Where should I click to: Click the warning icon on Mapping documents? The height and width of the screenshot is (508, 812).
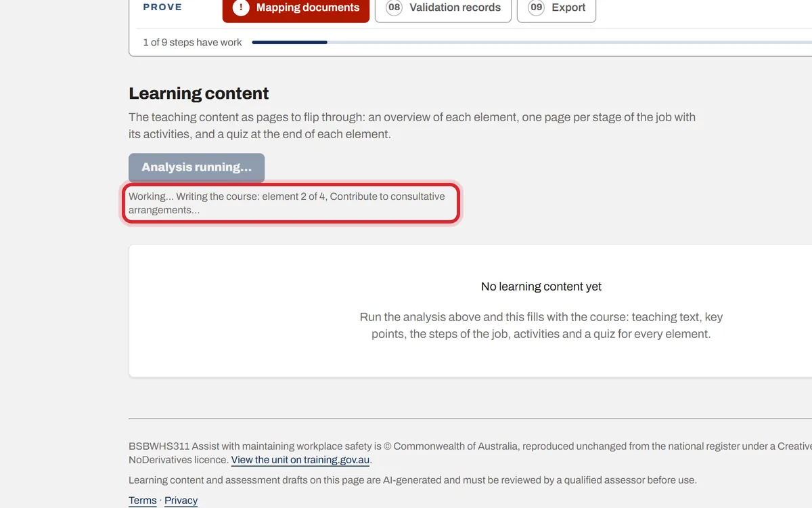pyautogui.click(x=240, y=8)
